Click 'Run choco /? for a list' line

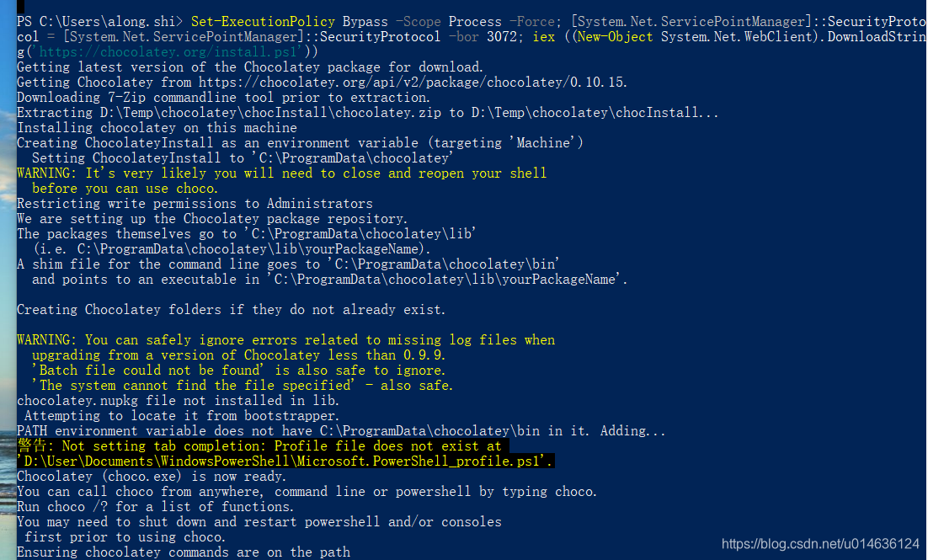[155, 507]
